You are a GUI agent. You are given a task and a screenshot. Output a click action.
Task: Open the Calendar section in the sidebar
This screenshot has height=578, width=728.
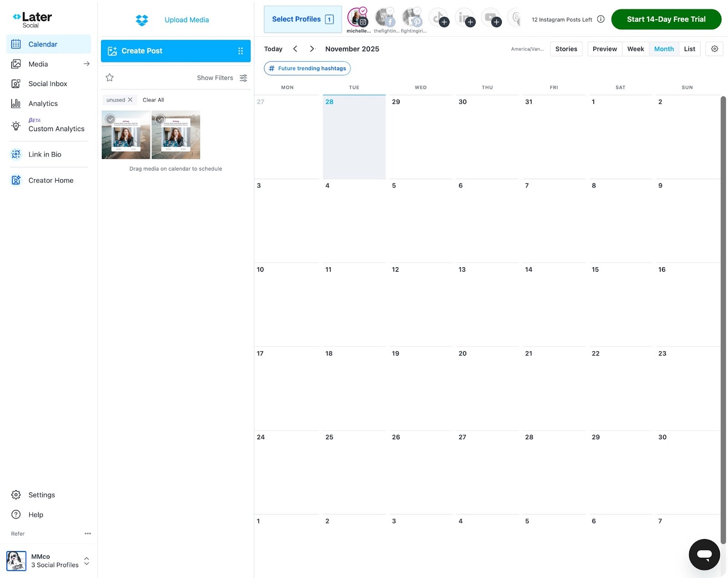point(43,44)
